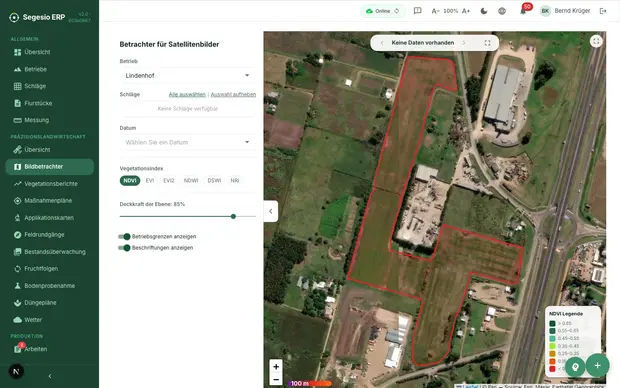This screenshot has width=620, height=388.
Task: Click the logout icon beside Bernd Krüger
Action: [x=603, y=11]
